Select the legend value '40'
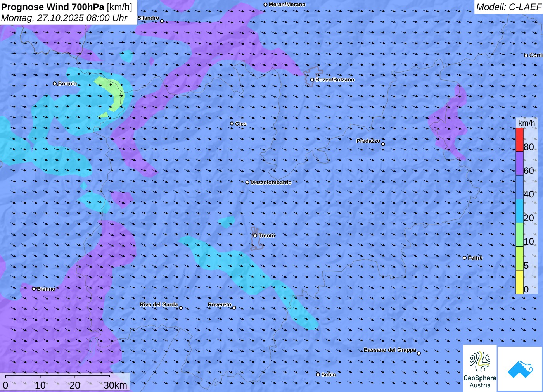543x392 pixels. [529, 194]
